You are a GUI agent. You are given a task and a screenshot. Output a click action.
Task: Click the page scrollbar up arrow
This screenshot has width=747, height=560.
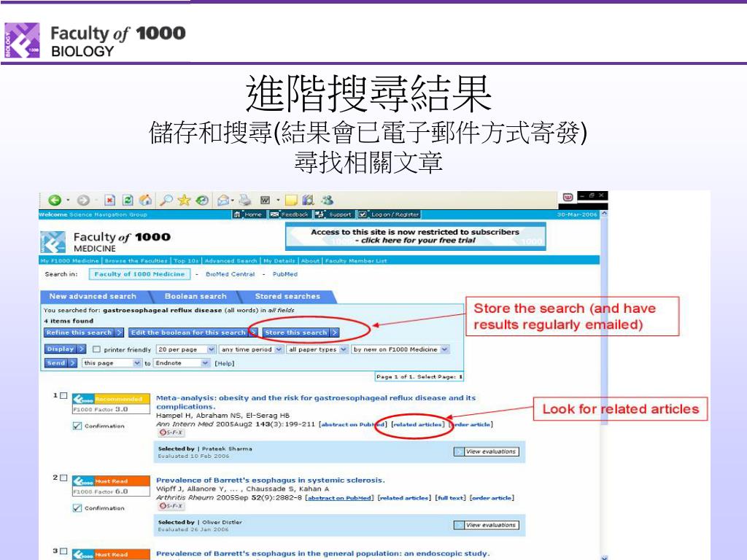point(604,214)
